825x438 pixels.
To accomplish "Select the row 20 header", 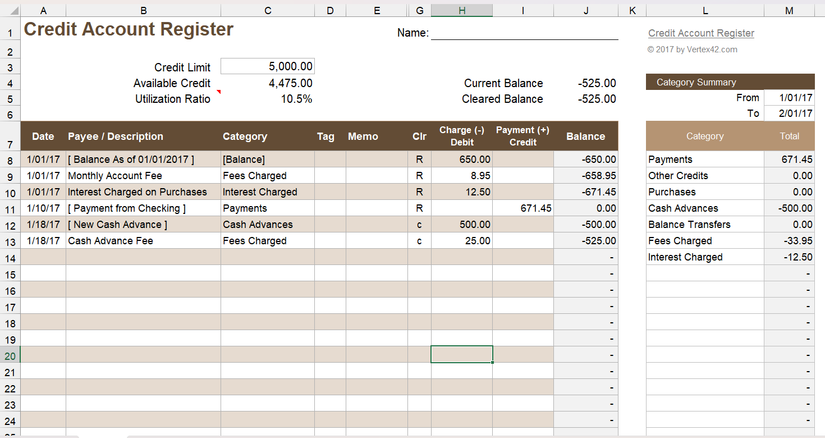I will [x=10, y=355].
